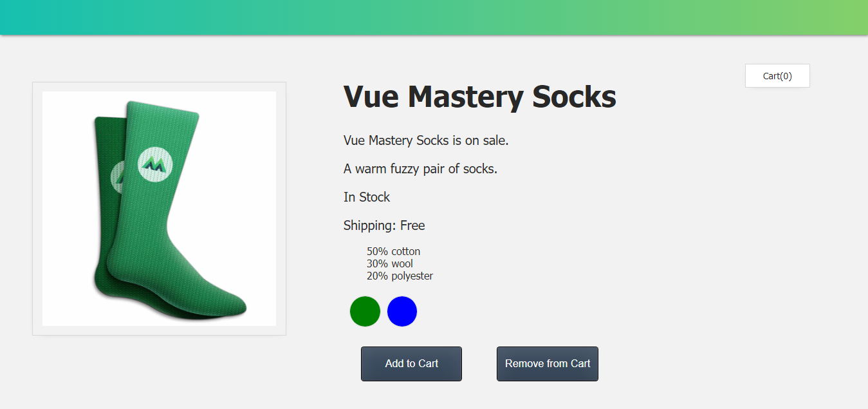Click the Shipping: Free text
This screenshot has height=409, width=868.
pos(384,225)
